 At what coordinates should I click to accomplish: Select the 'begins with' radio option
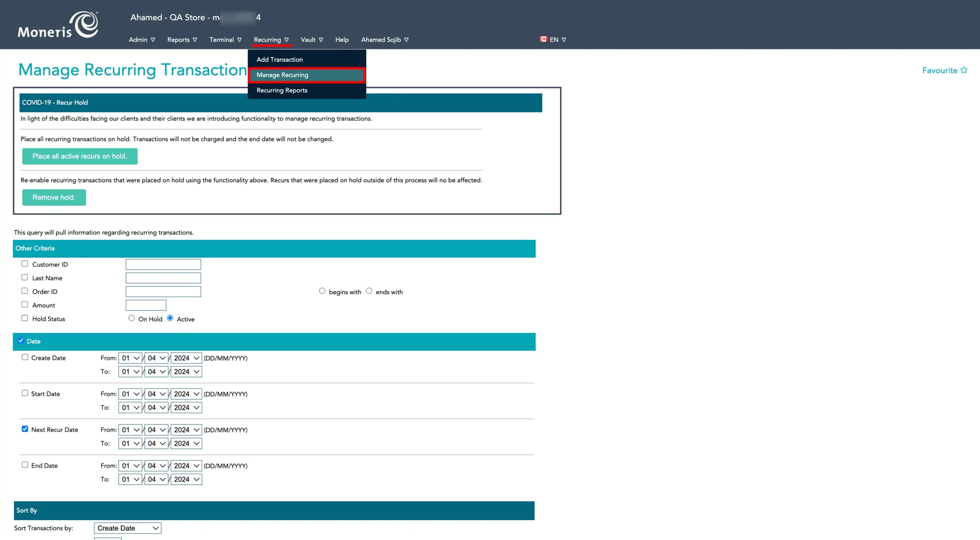point(322,291)
